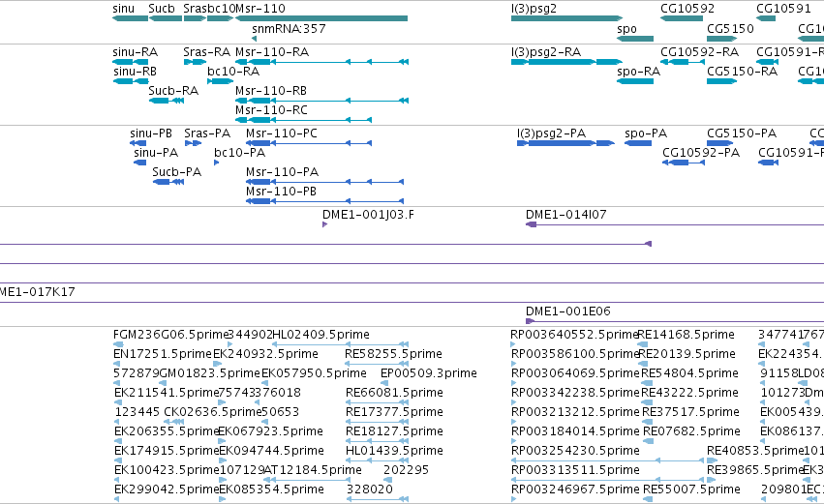Select the RE18127.5prime EST

[x=378, y=441]
